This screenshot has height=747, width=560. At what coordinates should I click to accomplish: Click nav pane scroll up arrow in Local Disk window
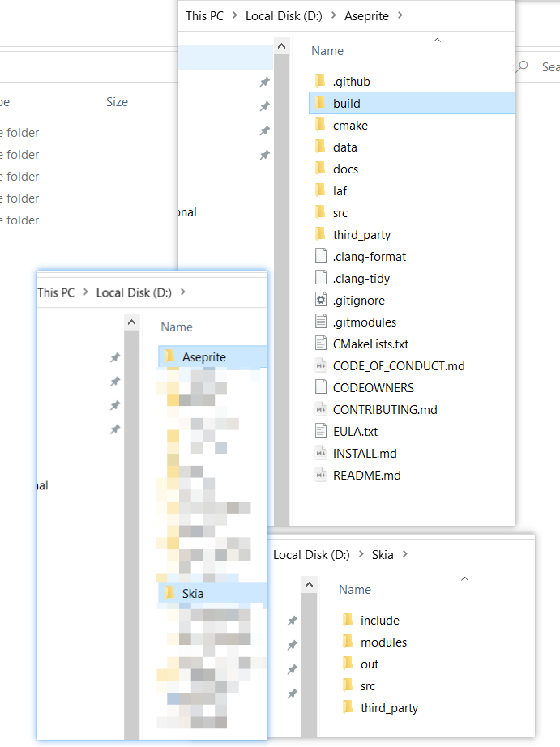[131, 322]
